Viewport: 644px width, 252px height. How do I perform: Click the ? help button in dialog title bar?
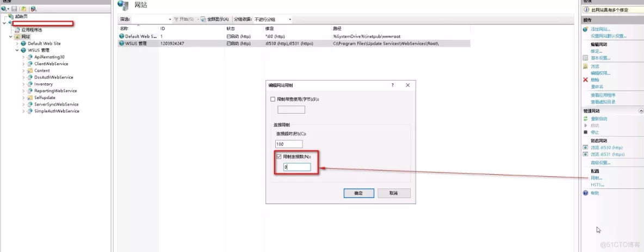392,85
